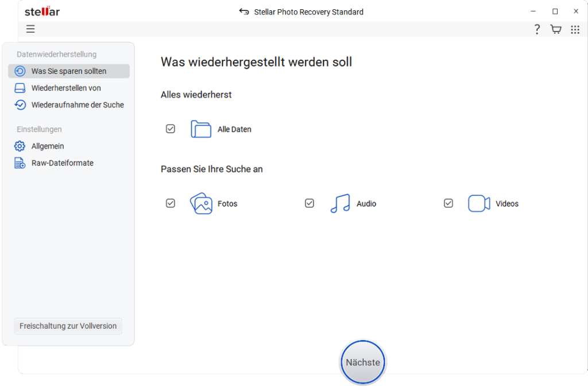The image size is (588, 390).
Task: Click the Alle Daten folder icon
Action: [x=201, y=129]
